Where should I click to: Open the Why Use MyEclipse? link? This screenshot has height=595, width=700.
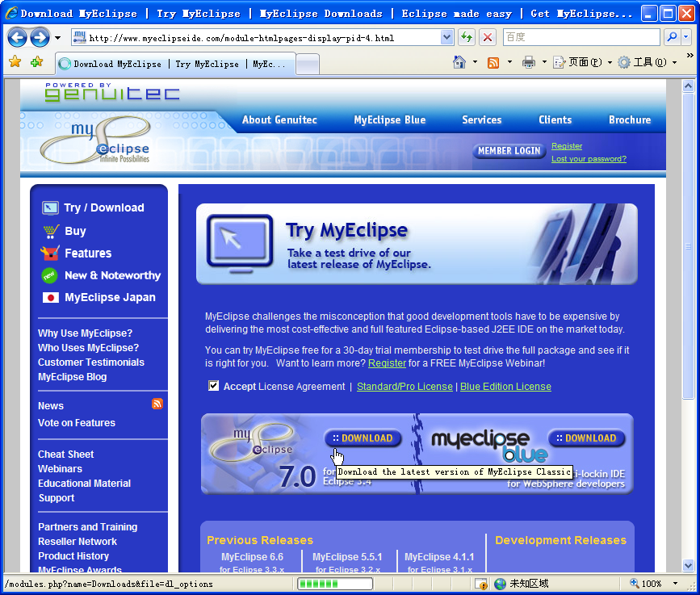point(85,333)
